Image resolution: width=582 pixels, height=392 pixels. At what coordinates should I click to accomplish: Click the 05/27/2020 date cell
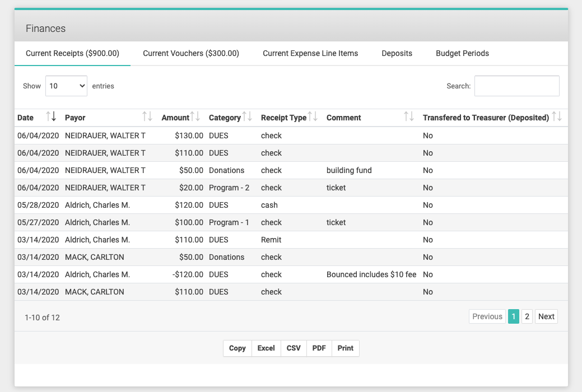pos(38,222)
